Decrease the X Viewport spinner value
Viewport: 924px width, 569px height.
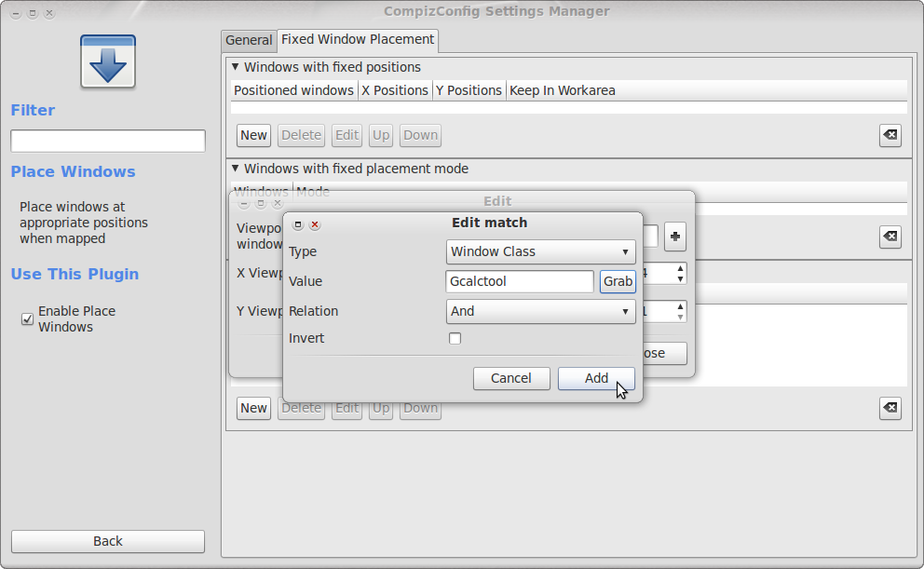[680, 278]
